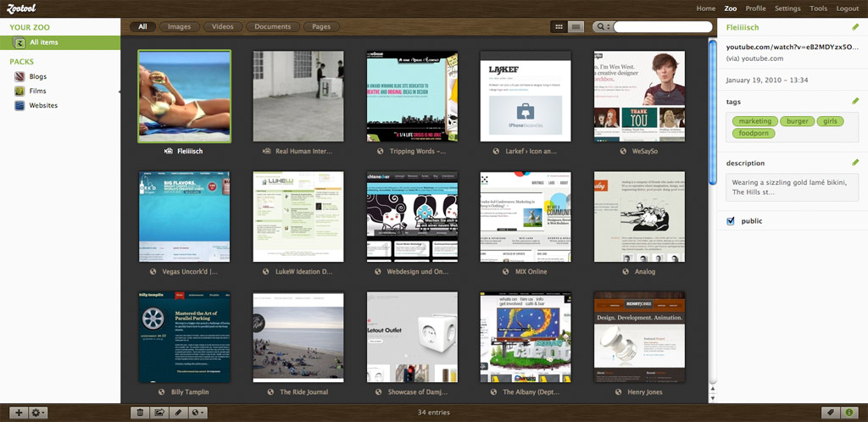The height and width of the screenshot is (422, 868).
Task: Switch to list view
Action: pos(576,27)
